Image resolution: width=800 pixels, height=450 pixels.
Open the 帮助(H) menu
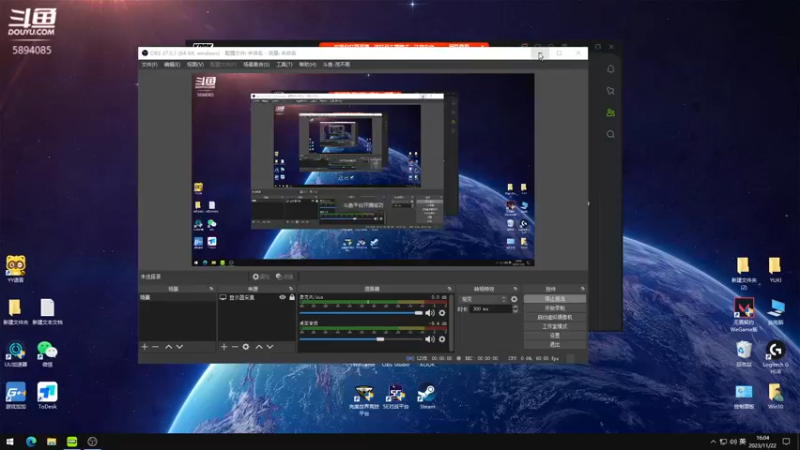[307, 65]
